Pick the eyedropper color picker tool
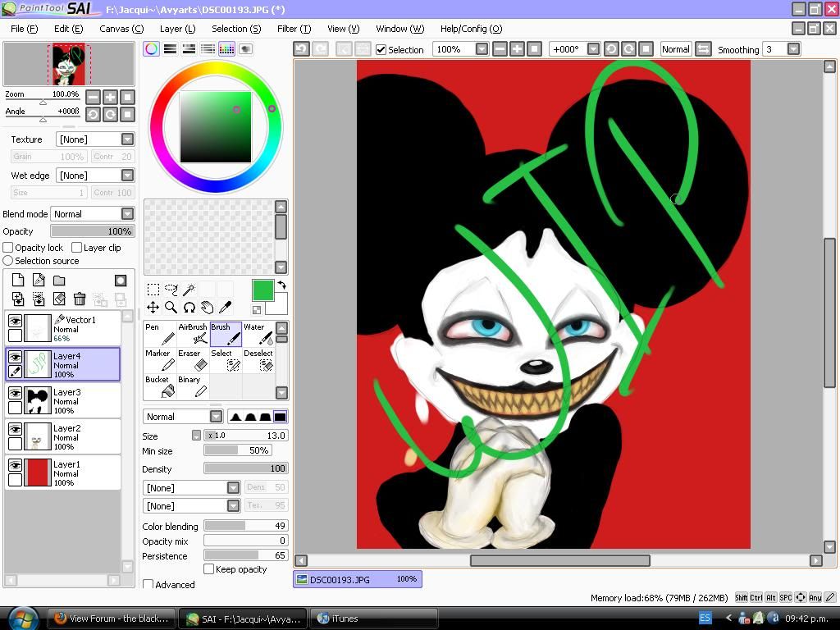840x630 pixels. (226, 308)
